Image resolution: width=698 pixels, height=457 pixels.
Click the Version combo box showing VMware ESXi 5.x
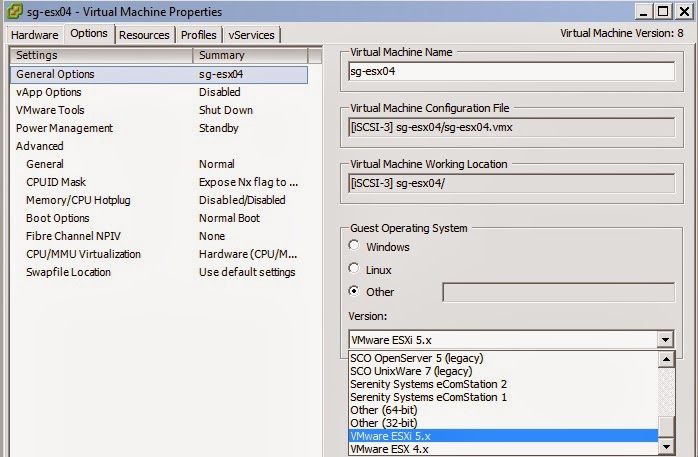click(x=511, y=340)
